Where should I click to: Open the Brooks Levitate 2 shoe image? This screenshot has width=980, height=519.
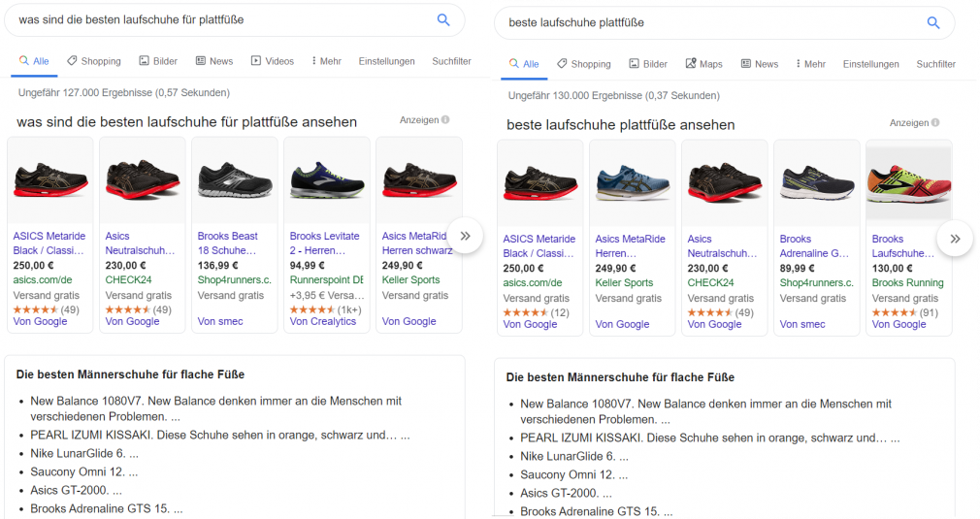pyautogui.click(x=327, y=181)
